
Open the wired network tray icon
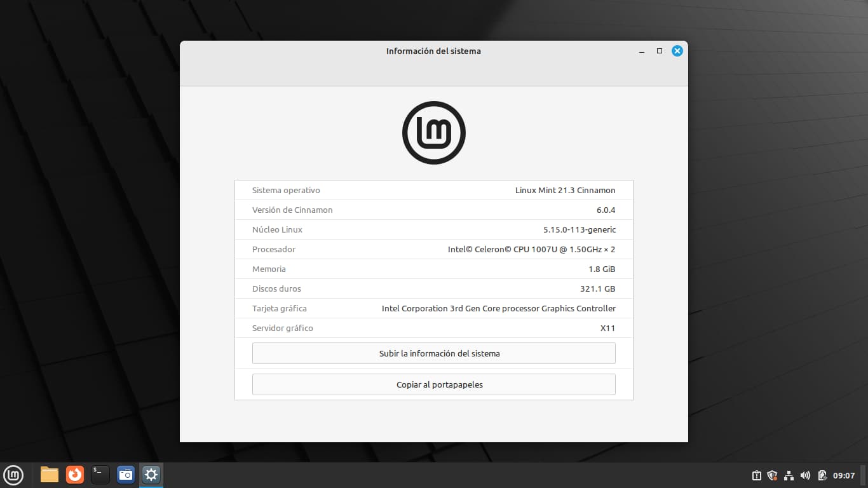(789, 475)
